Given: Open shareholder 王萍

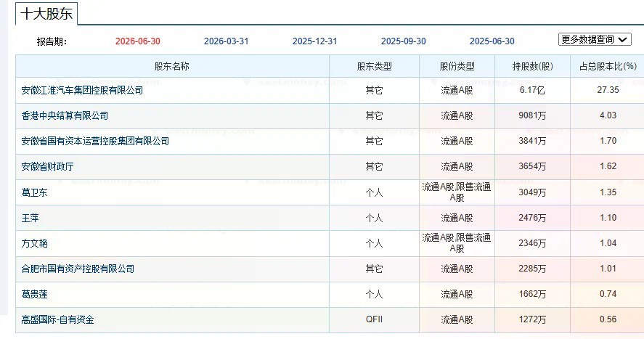Looking at the screenshot, I should coord(30,218).
